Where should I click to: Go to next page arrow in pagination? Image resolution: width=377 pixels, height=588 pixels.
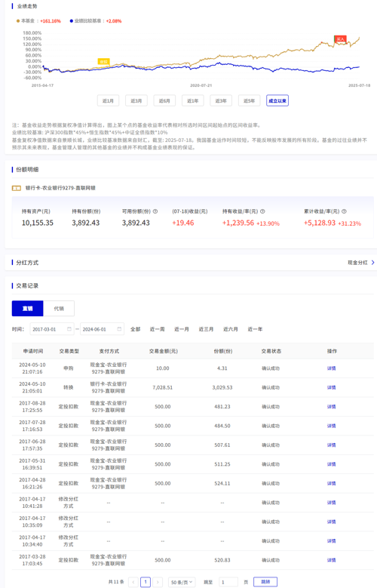click(158, 582)
